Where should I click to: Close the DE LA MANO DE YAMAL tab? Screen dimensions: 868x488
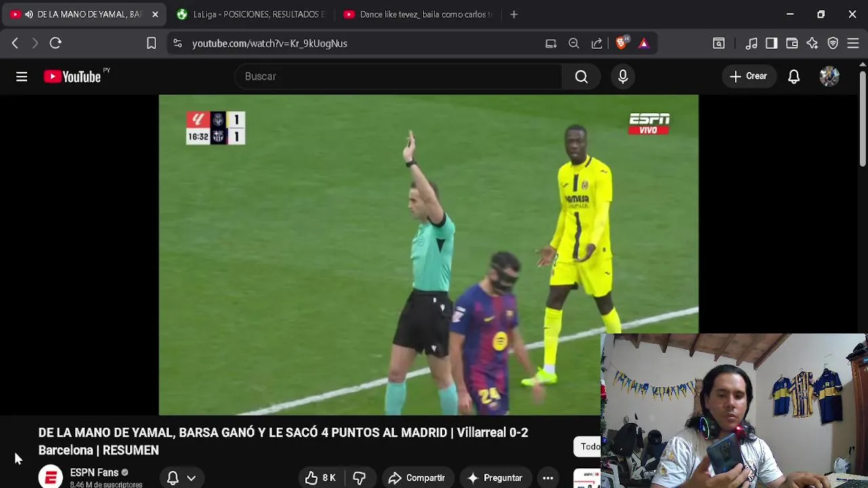(x=155, y=14)
